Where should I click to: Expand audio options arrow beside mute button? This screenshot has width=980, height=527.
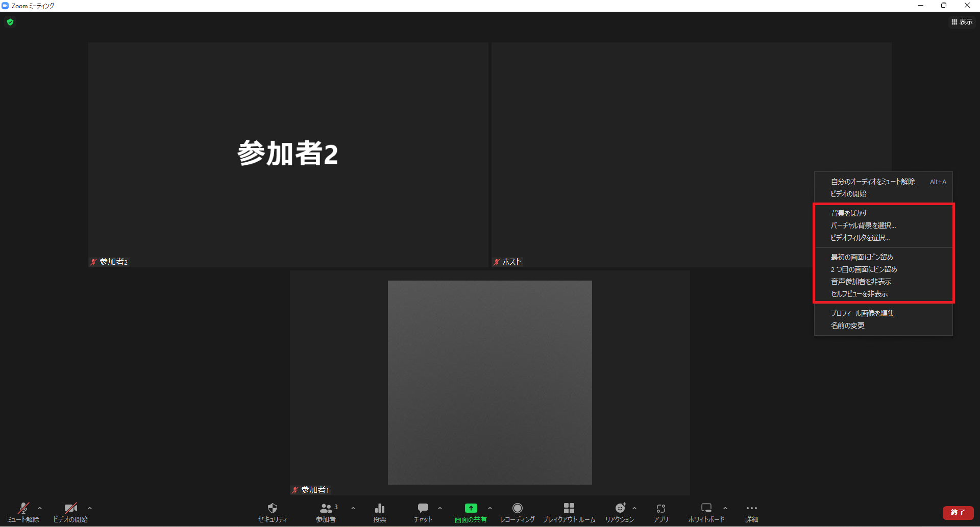pyautogui.click(x=40, y=508)
